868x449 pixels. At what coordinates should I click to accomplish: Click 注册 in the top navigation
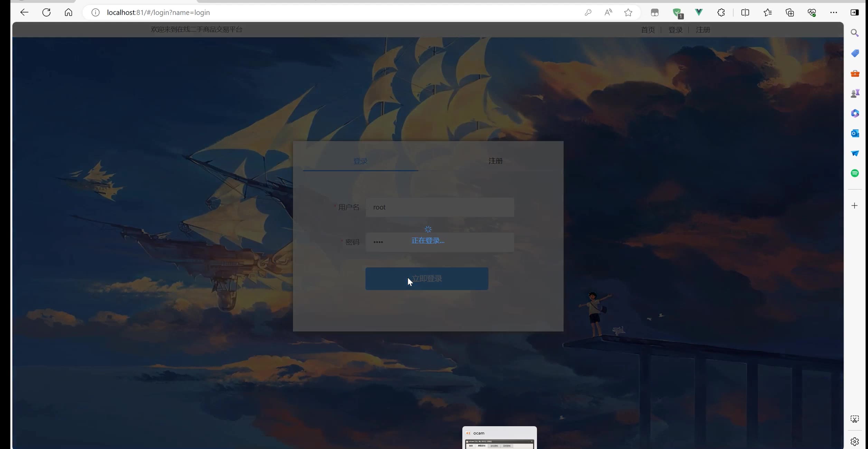pyautogui.click(x=703, y=30)
